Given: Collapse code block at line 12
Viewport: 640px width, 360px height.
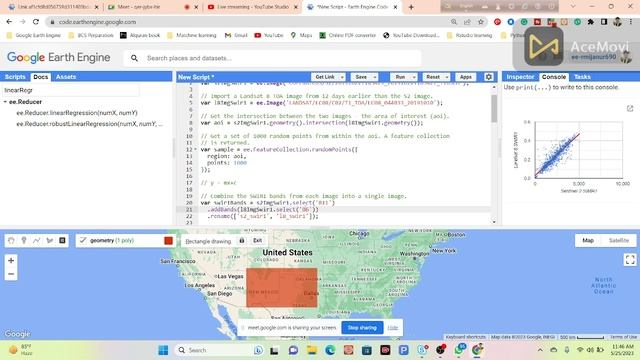Looking at the screenshot, I should coord(196,149).
